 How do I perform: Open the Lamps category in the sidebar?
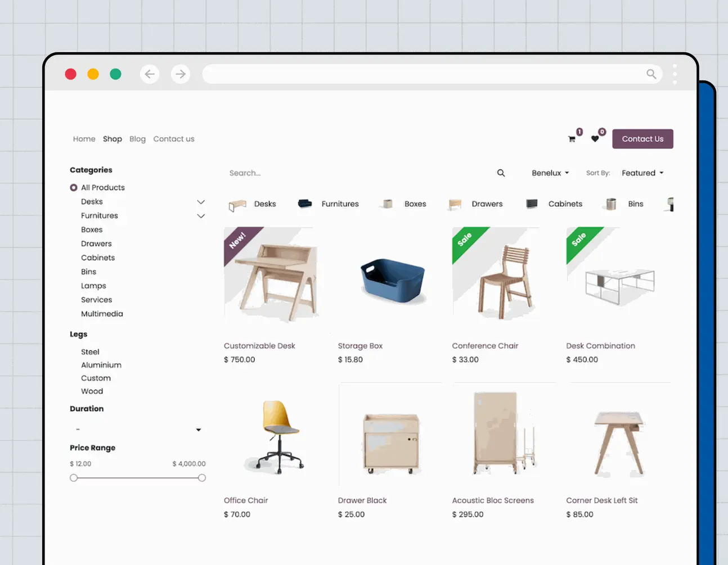[93, 286]
